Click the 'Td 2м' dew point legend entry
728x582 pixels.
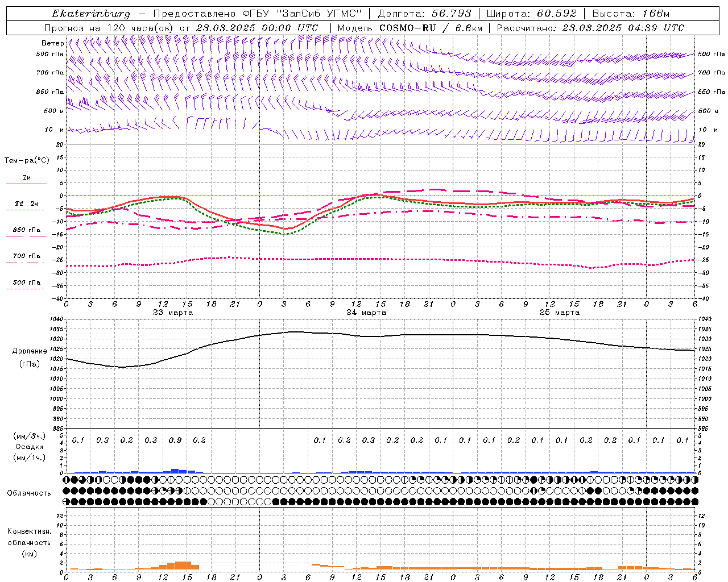[27, 203]
